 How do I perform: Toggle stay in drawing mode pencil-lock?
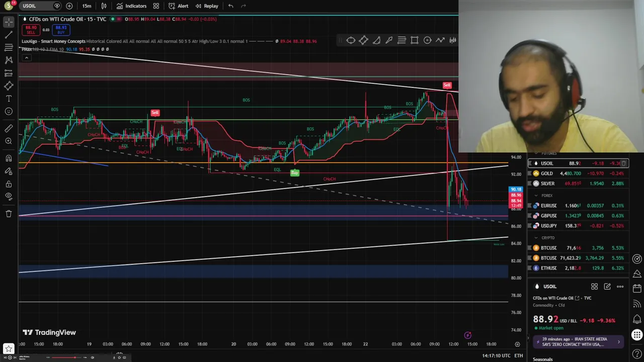[9, 171]
